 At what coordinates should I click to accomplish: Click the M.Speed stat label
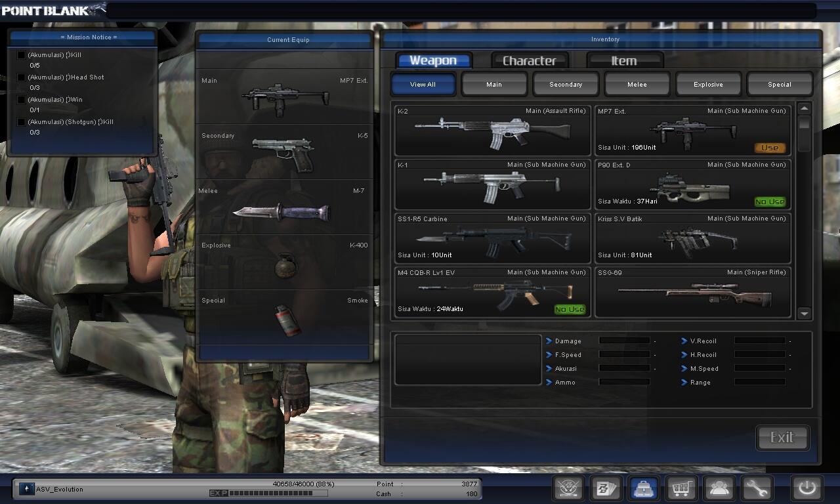704,369
